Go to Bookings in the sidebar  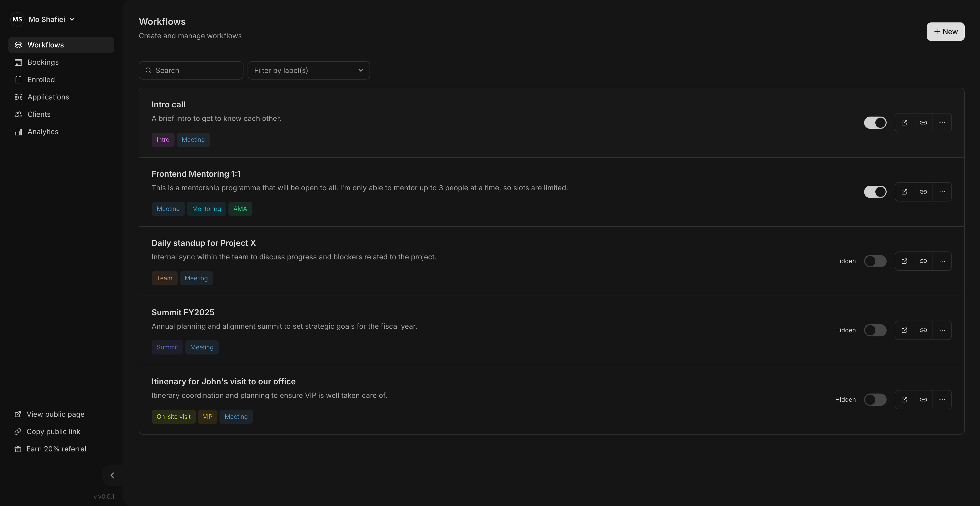click(43, 62)
